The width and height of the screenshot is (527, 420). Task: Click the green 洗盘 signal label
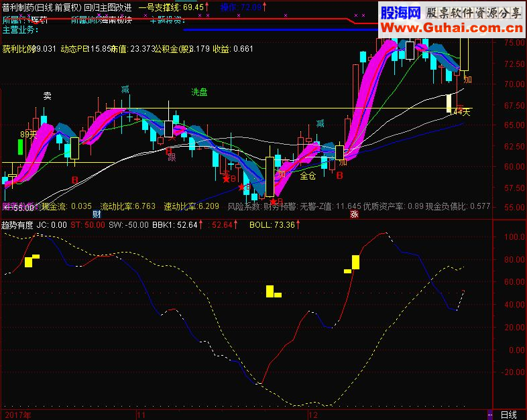[x=199, y=92]
